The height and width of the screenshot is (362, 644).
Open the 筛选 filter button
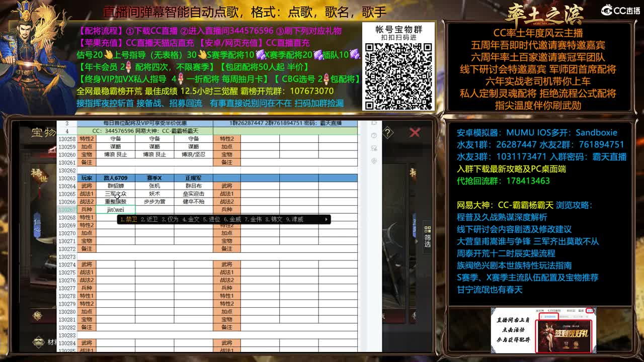click(x=427, y=237)
